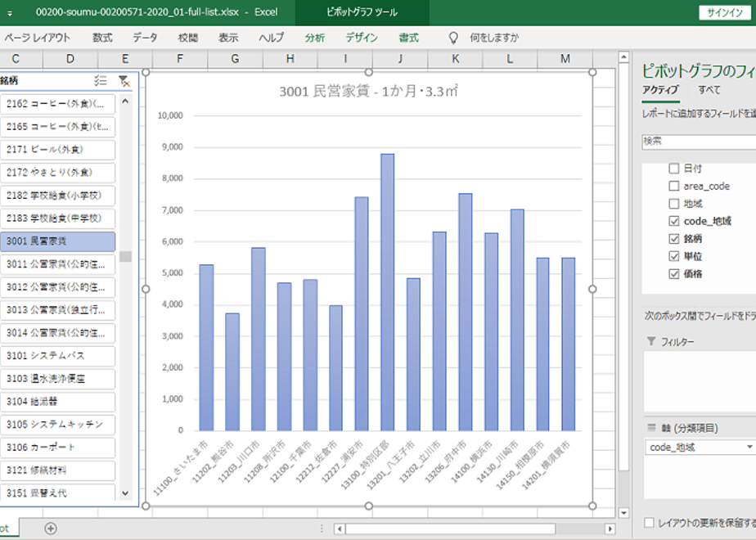Select the chart title 3001 民営家賃

pos(368,91)
